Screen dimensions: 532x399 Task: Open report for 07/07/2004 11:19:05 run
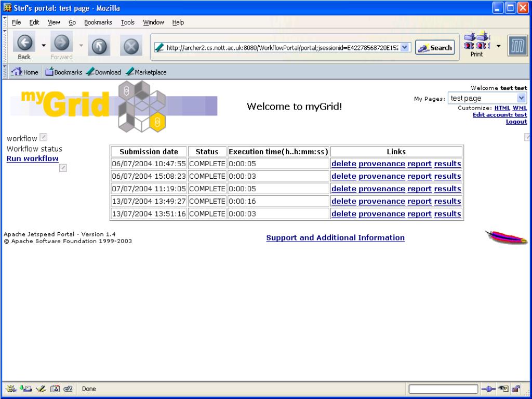pos(419,189)
